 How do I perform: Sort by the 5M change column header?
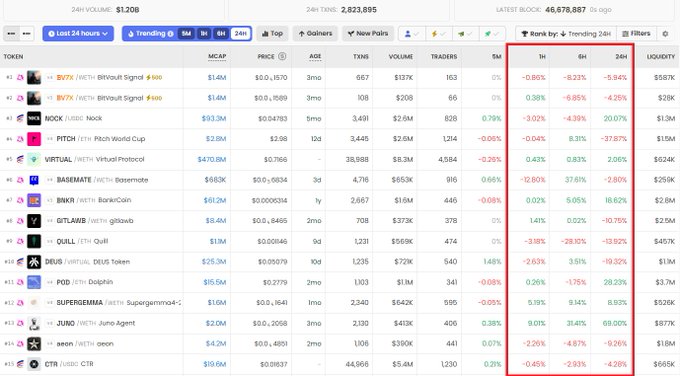497,56
